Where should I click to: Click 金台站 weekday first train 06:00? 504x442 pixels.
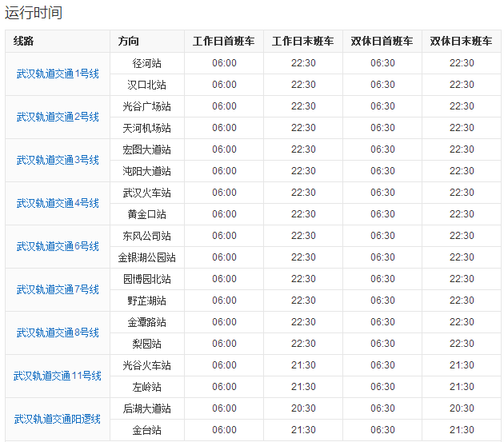(x=224, y=430)
